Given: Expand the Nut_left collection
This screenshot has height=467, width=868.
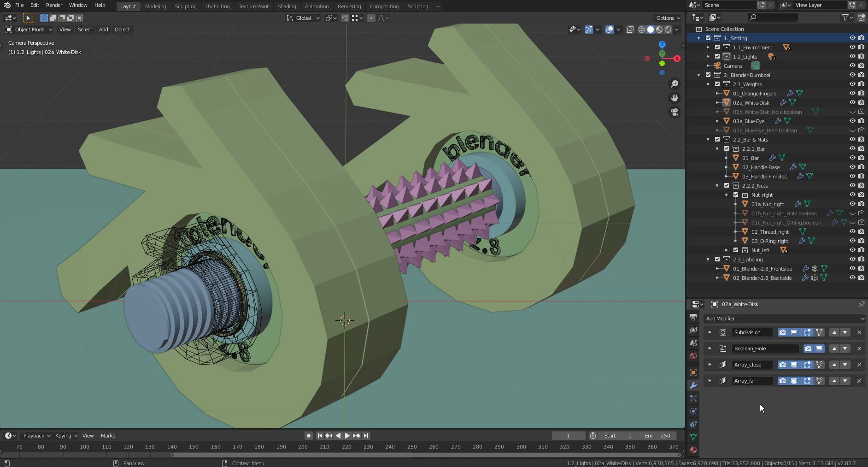Looking at the screenshot, I should (x=727, y=250).
